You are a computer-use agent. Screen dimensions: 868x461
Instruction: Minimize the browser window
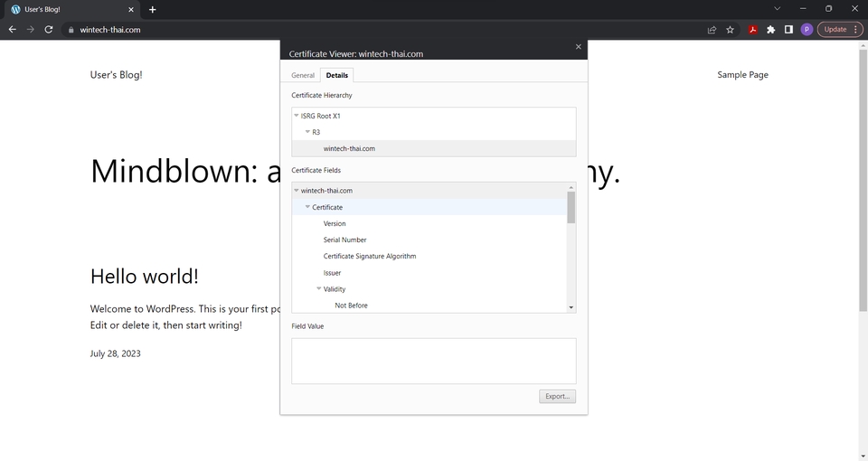click(x=803, y=9)
